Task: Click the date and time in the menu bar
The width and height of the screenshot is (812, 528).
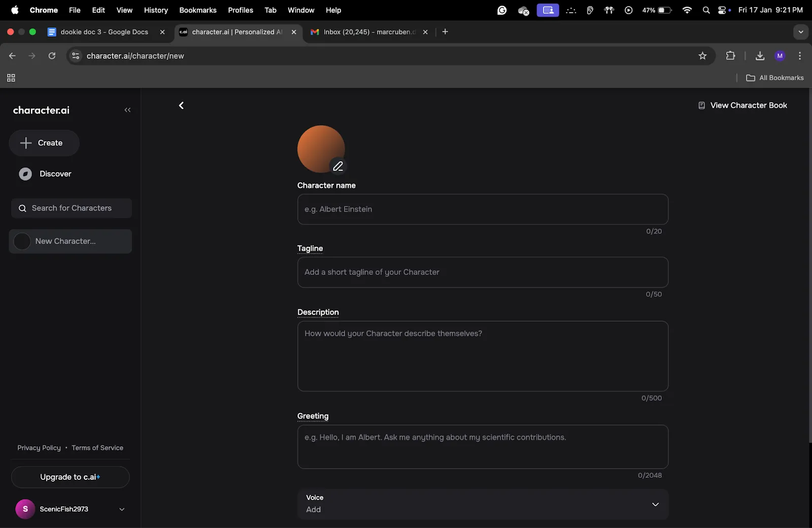Action: coord(770,10)
